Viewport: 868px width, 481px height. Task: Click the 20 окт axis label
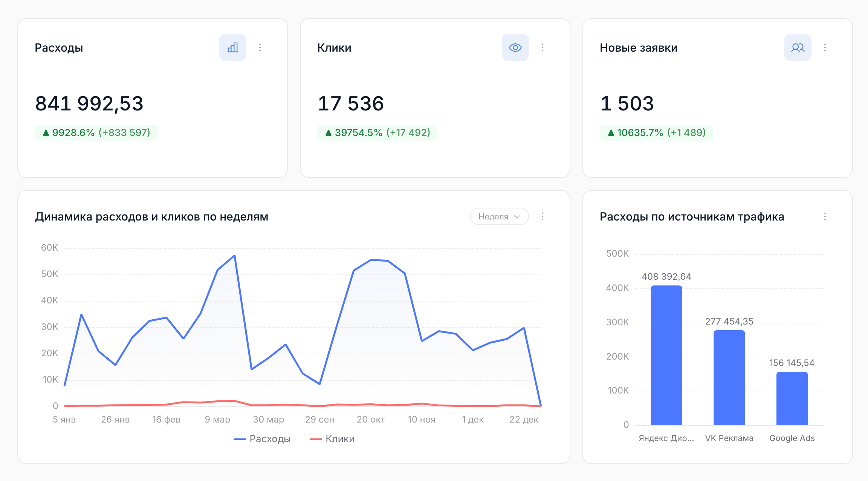[x=371, y=420]
